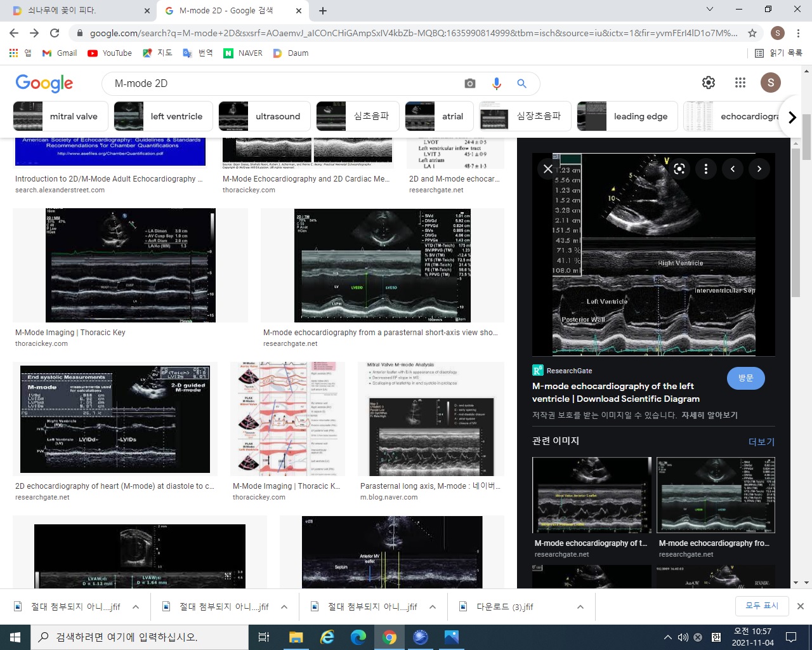The image size is (812, 650).
Task: Filter by the leading edge chip
Action: coord(627,116)
